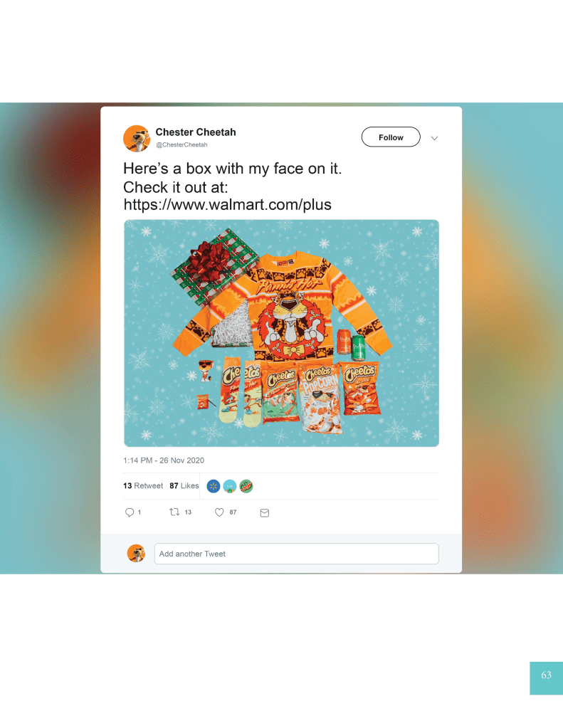The height and width of the screenshot is (728, 563).
Task: Focus the Add another Tweet field
Action: 296,554
